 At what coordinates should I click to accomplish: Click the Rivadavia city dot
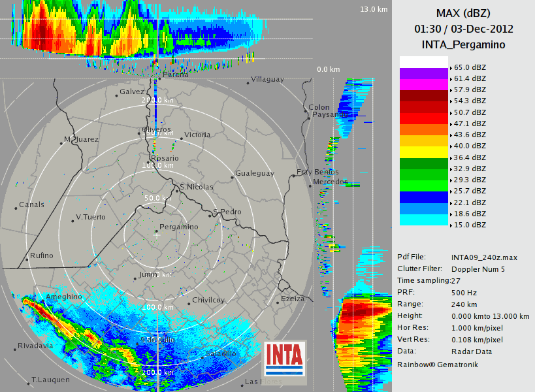pyautogui.click(x=14, y=350)
